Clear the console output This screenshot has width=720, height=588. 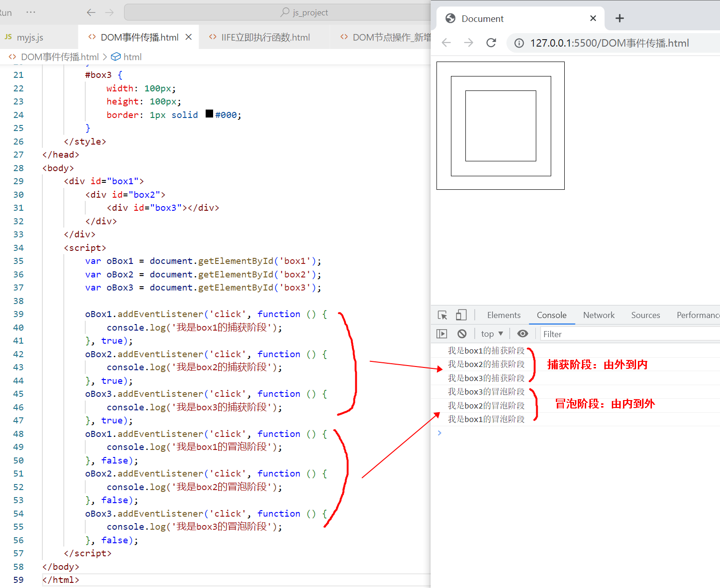tap(462, 334)
